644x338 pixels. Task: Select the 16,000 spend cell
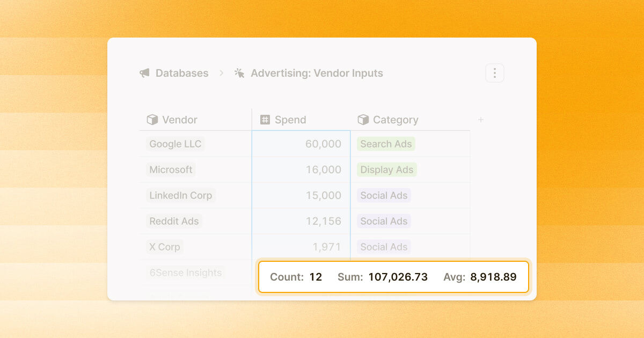tap(301, 170)
